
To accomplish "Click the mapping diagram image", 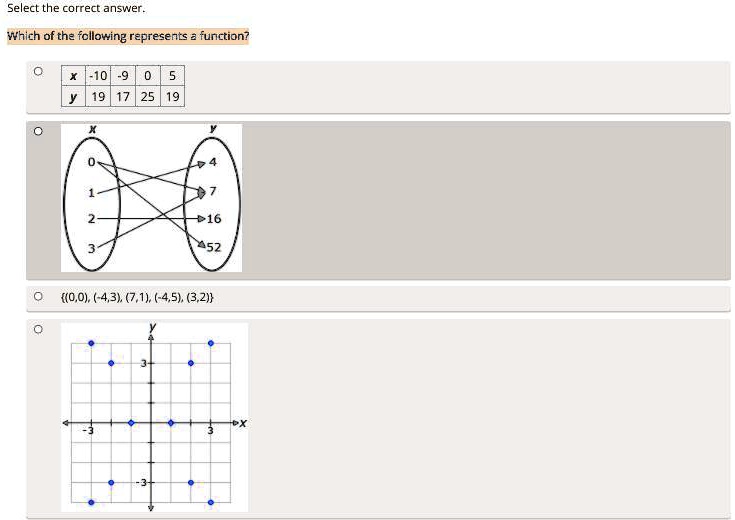I will point(151,198).
